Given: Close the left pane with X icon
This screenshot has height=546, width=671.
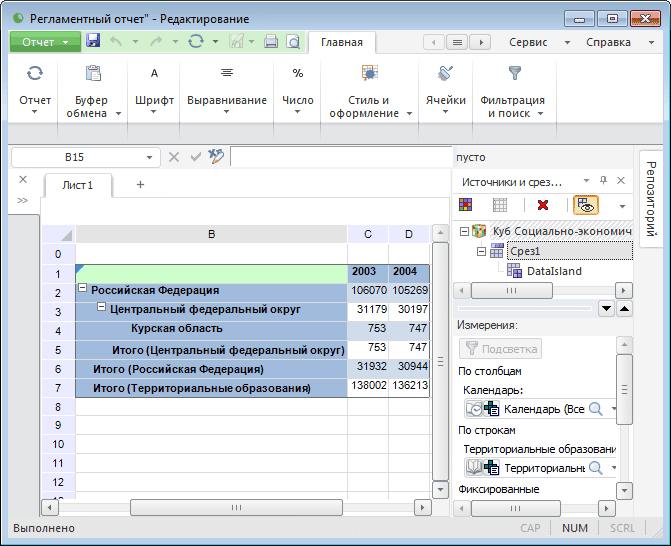Looking at the screenshot, I should 23,179.
